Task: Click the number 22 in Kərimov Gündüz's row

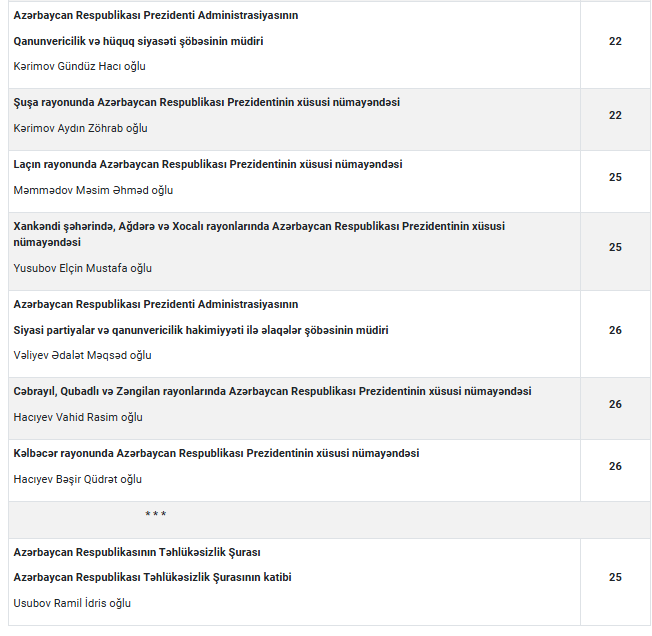Action: [615, 41]
